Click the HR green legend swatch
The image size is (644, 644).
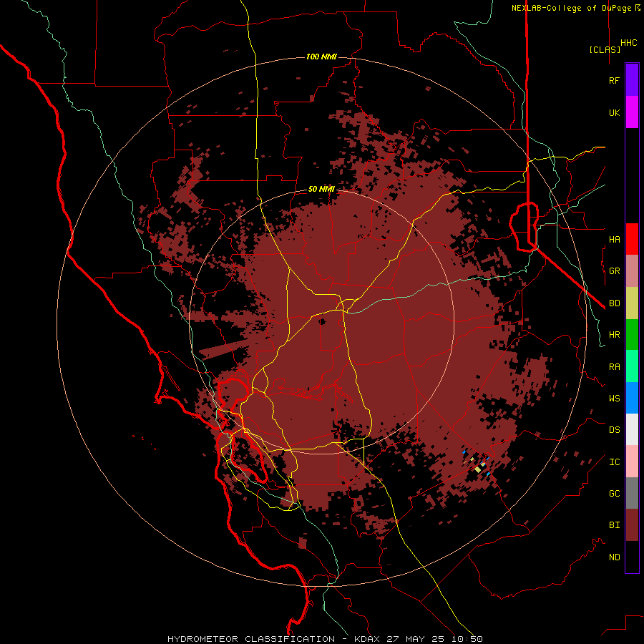[632, 335]
